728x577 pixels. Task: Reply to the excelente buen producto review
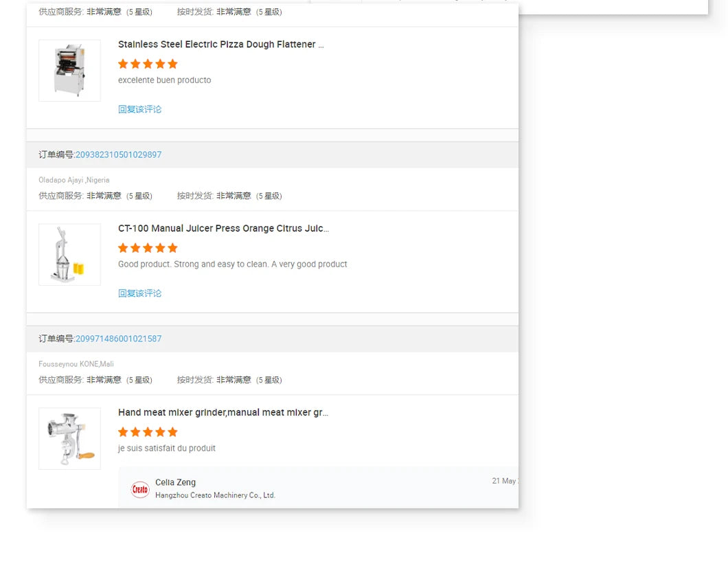(x=139, y=109)
